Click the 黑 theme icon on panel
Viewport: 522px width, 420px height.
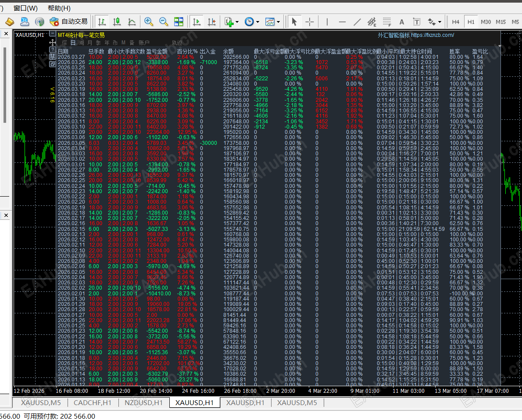[x=52, y=57]
